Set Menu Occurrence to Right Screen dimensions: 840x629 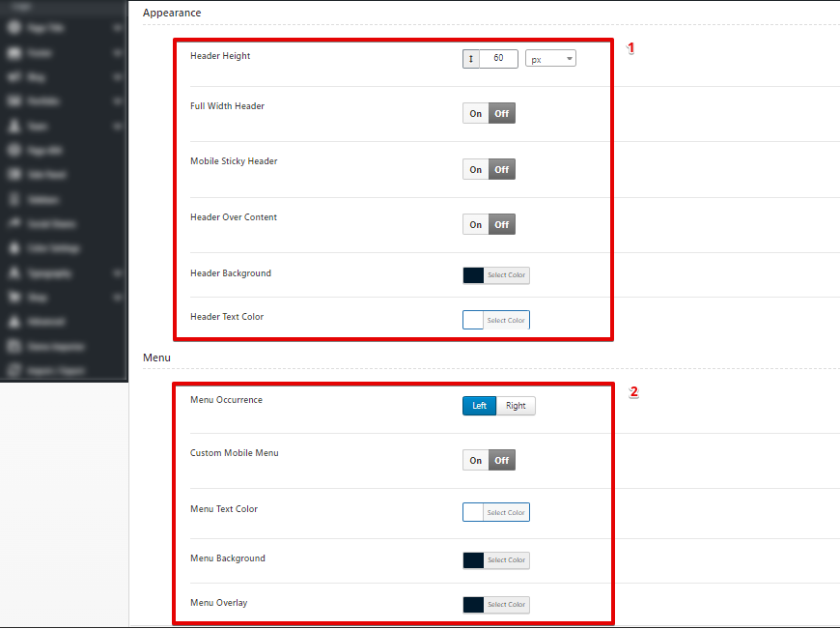(x=516, y=406)
